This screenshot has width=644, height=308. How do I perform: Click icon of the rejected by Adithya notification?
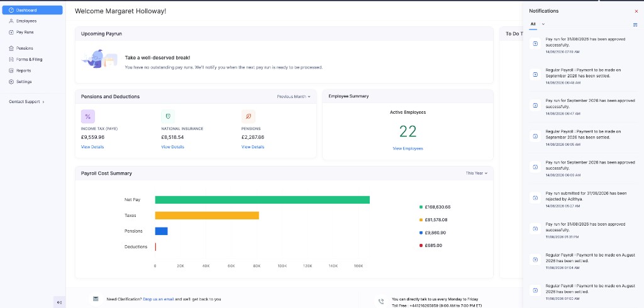(x=535, y=197)
